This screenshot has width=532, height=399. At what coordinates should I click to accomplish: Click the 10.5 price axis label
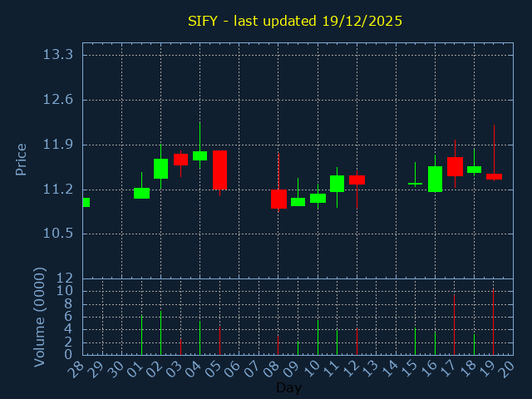pyautogui.click(x=58, y=234)
